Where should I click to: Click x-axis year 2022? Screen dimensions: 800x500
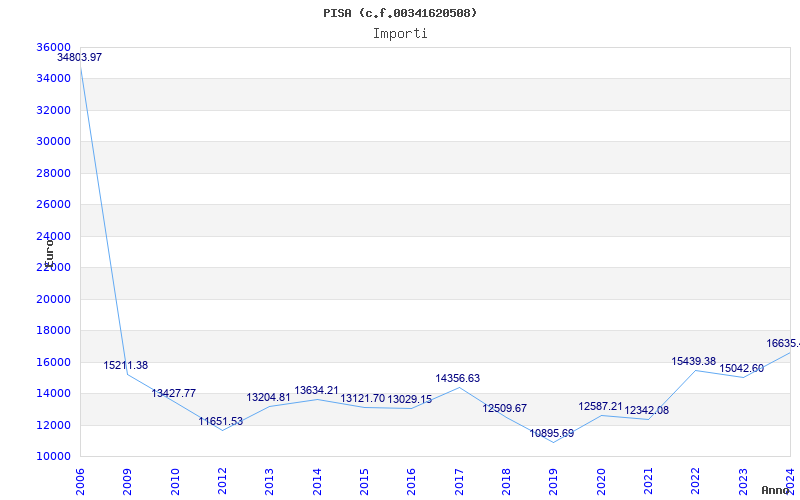[695, 482]
